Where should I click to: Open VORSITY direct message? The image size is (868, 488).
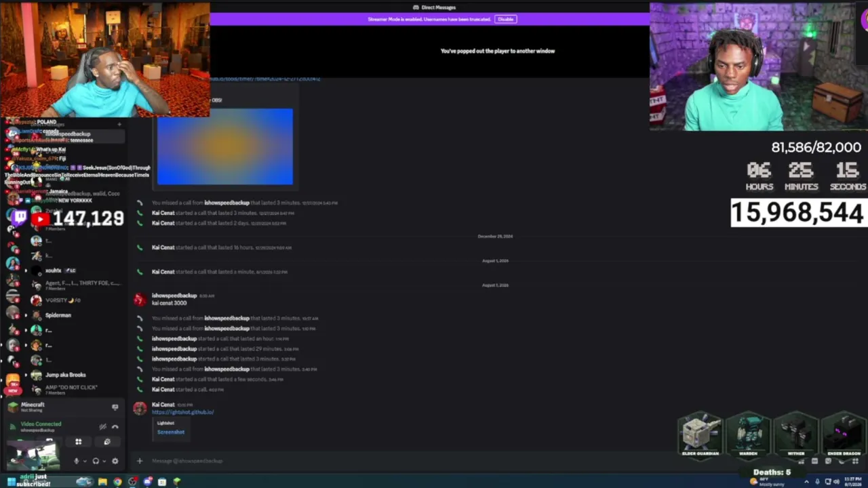[62, 300]
